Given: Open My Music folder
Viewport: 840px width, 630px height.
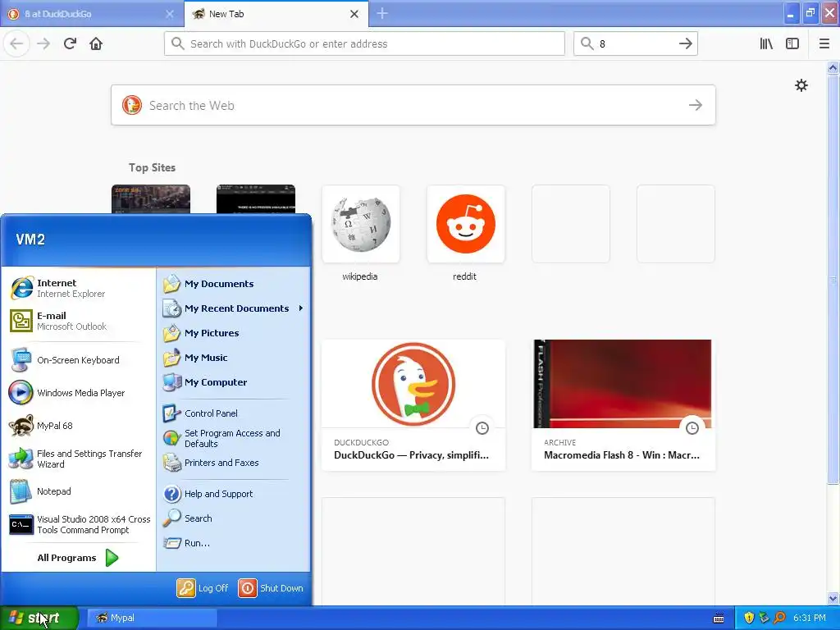Looking at the screenshot, I should 234,358.
